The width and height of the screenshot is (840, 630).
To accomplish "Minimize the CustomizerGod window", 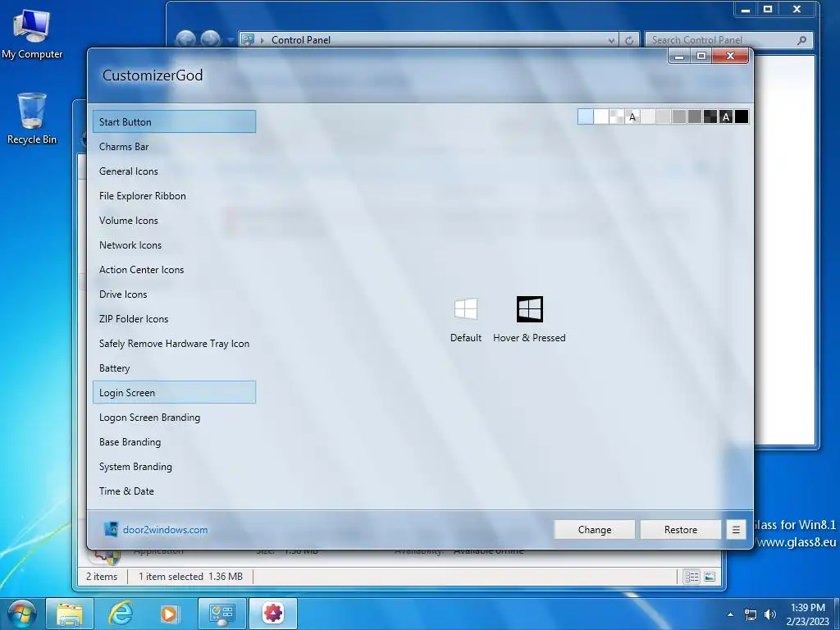I will click(x=679, y=56).
